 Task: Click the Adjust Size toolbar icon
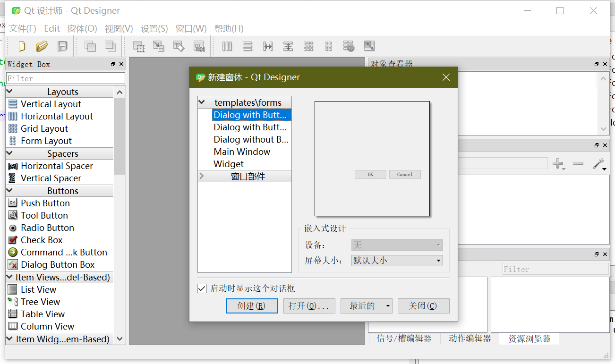[x=369, y=46]
